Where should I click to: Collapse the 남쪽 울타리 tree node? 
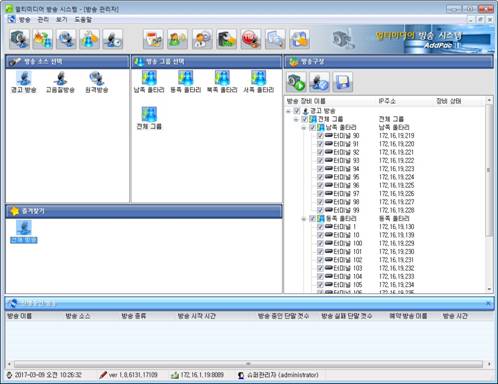304,128
